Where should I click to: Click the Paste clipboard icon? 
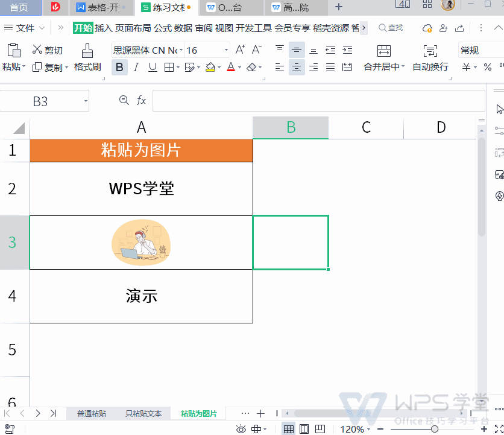(14, 51)
